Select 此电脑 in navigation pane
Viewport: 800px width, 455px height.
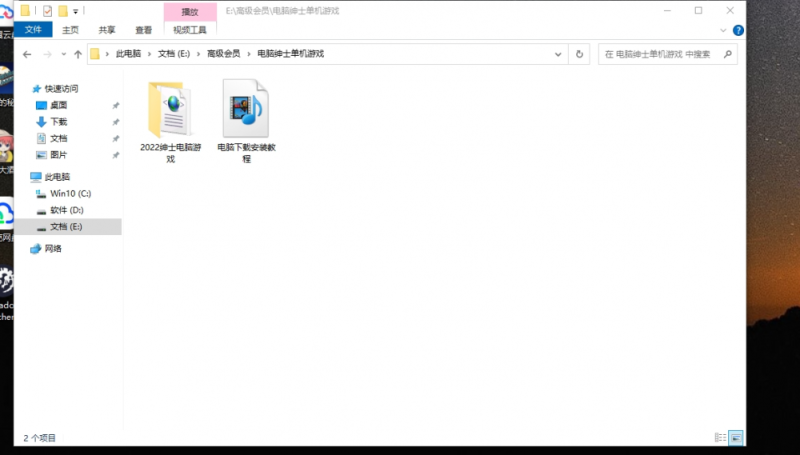click(x=57, y=177)
